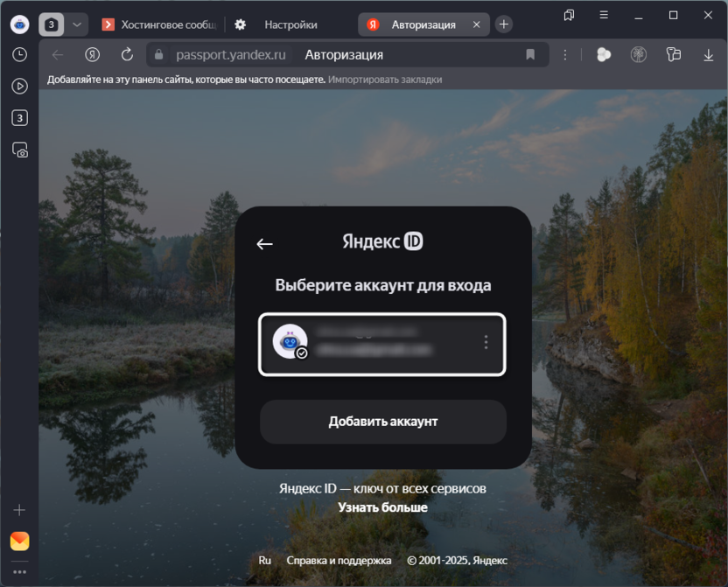Go back with the browser back arrow
This screenshot has width=728, height=587.
click(58, 55)
